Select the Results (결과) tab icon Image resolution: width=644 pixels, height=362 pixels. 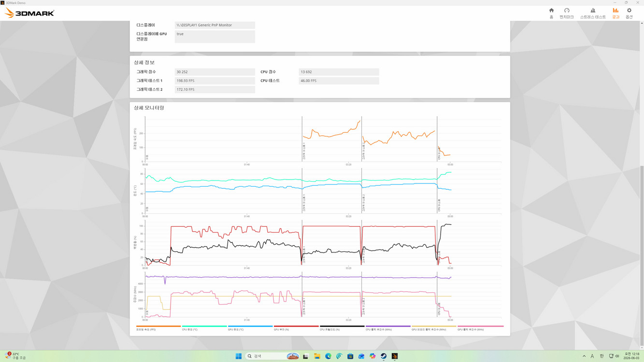click(615, 13)
